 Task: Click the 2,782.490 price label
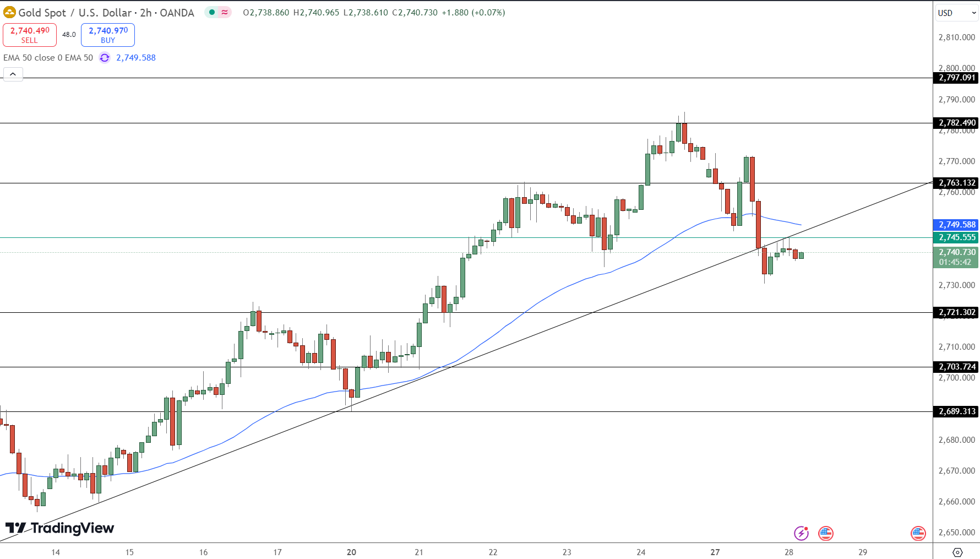(956, 123)
